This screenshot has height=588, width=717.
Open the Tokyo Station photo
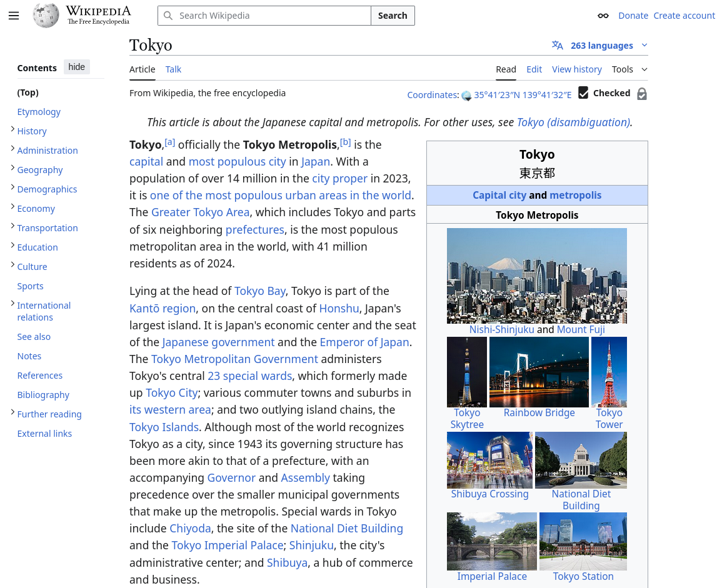[583, 541]
